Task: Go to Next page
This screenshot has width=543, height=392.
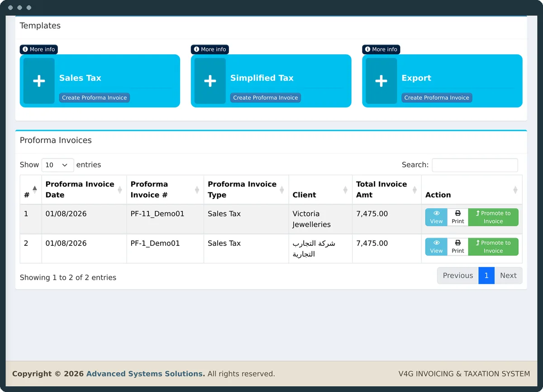Action: tap(508, 276)
